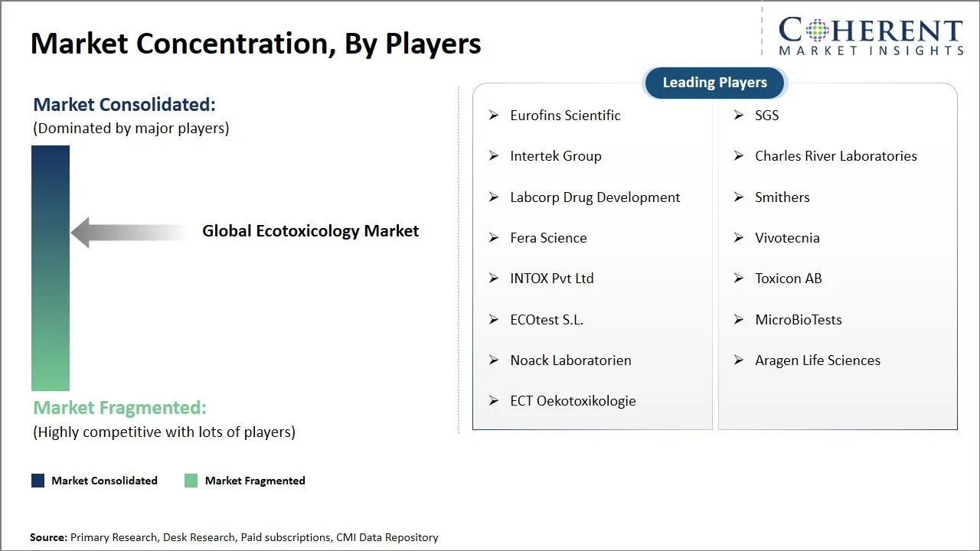Select the bullet next to Aragen Life Sciences
Image resolution: width=980 pixels, height=551 pixels.
pyautogui.click(x=738, y=360)
